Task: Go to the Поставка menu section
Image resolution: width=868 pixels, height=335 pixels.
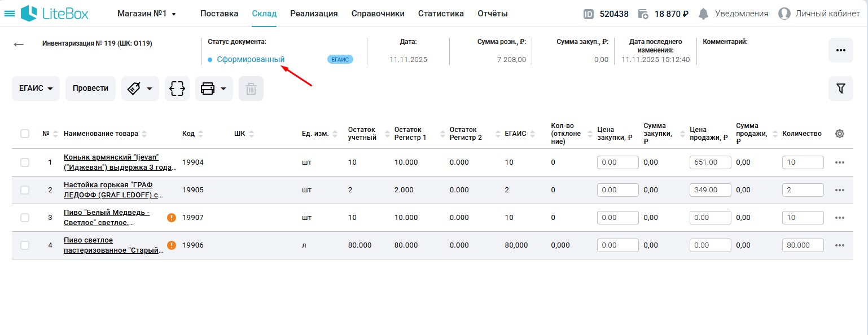Action: tap(219, 14)
